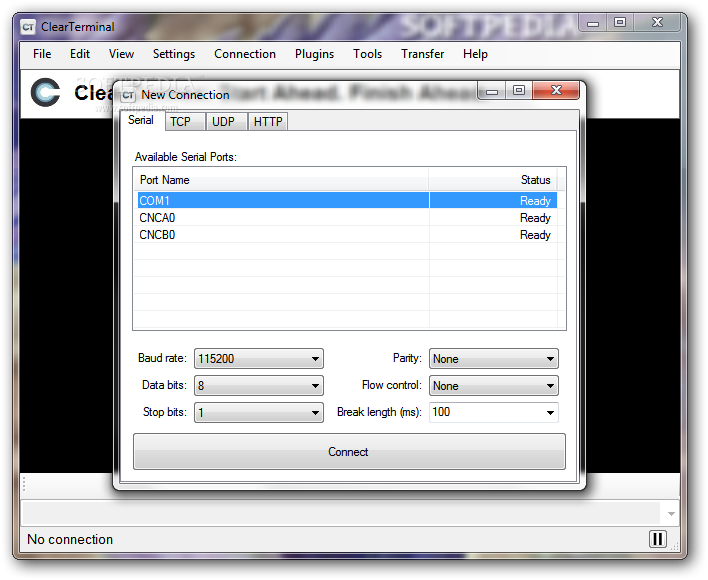Select the CNCA0 port row
This screenshot has height=580, width=708.
point(347,218)
